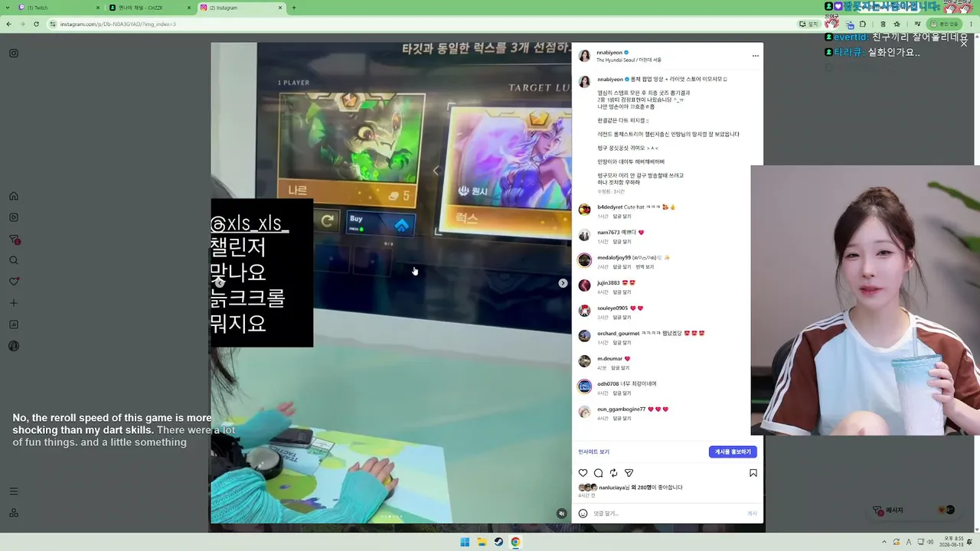
Task: Open a new browser tab
Action: 294,8
